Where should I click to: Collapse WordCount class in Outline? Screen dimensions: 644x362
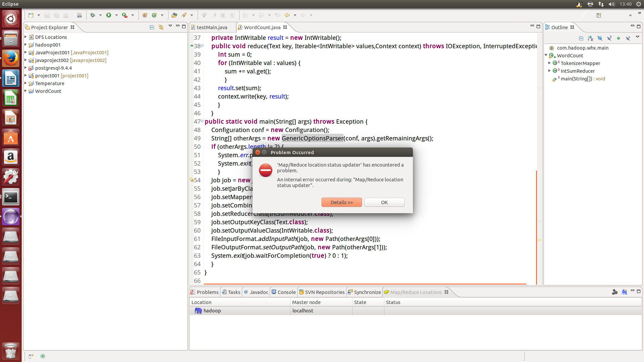click(546, 55)
